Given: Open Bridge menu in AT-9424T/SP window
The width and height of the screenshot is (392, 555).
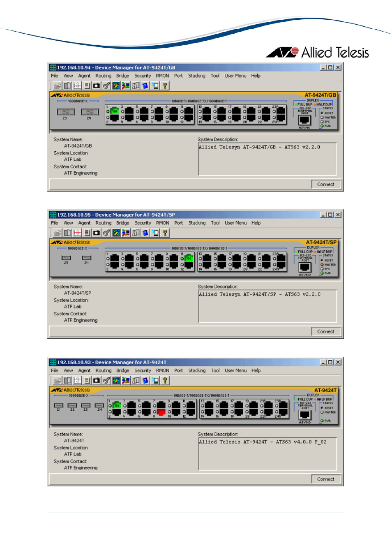Looking at the screenshot, I should click(122, 223).
